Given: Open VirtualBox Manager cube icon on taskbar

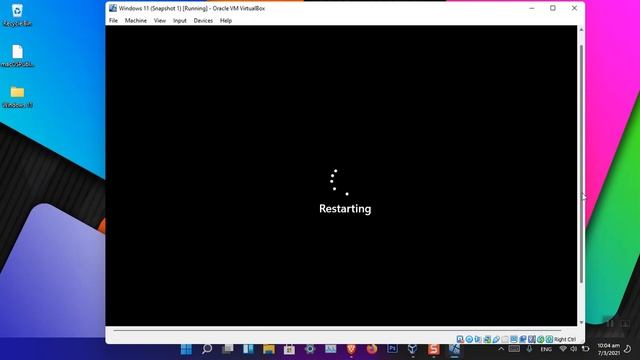Looking at the screenshot, I should pyautogui.click(x=413, y=349).
